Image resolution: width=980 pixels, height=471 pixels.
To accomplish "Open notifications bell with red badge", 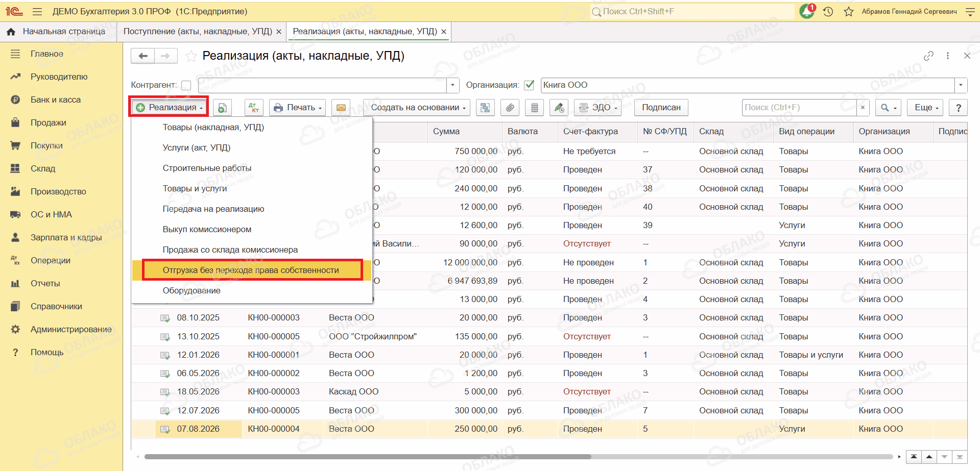I will (x=807, y=11).
